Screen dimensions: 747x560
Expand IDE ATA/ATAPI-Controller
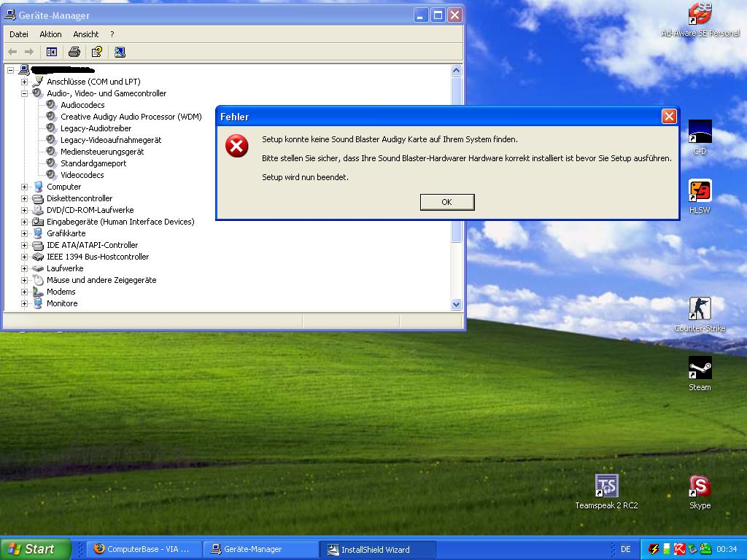[24, 245]
